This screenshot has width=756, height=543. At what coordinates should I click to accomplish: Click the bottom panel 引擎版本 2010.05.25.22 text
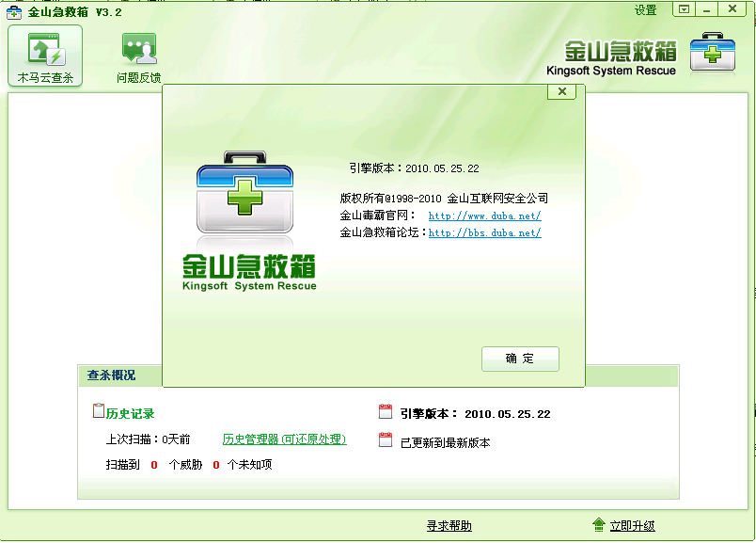coord(476,414)
